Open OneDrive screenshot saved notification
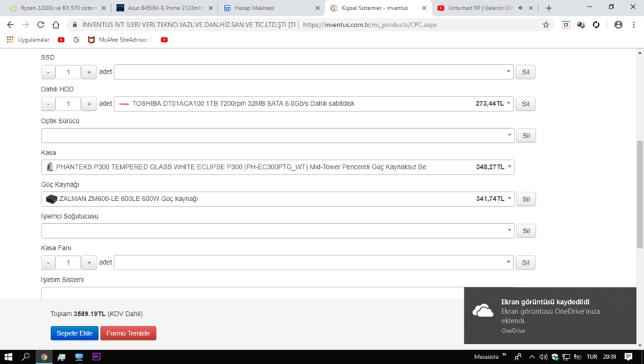 pos(550,315)
